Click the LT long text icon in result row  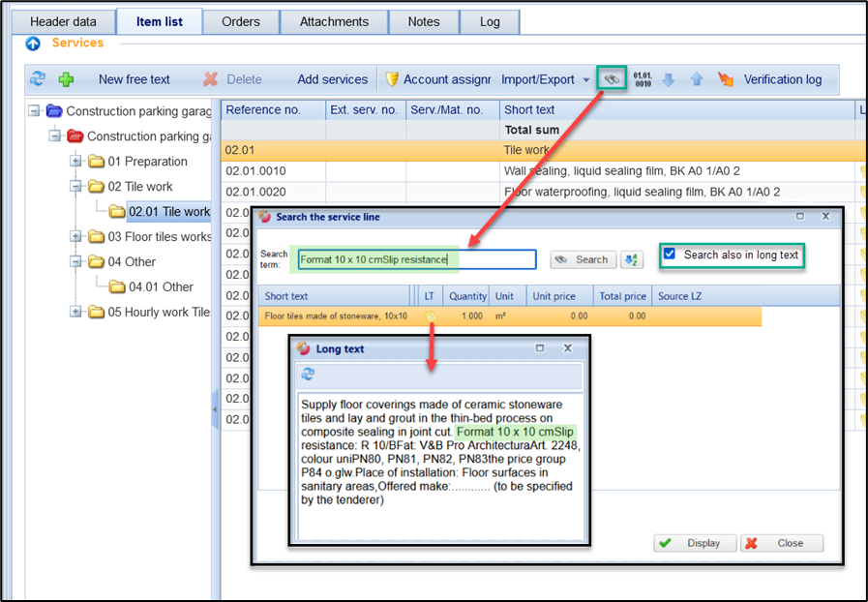point(430,316)
